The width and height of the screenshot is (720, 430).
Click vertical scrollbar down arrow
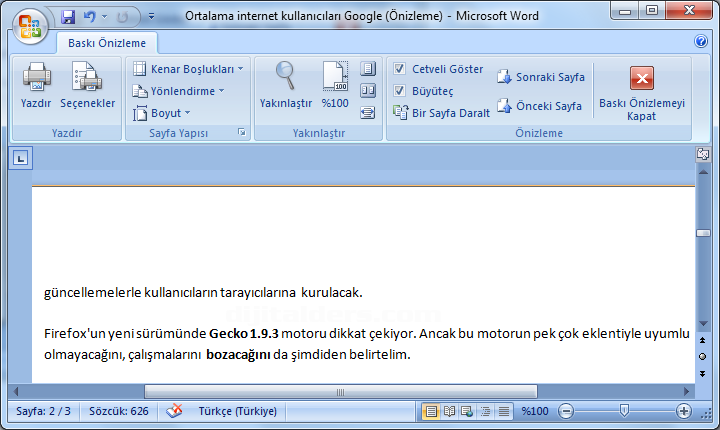[x=703, y=324]
